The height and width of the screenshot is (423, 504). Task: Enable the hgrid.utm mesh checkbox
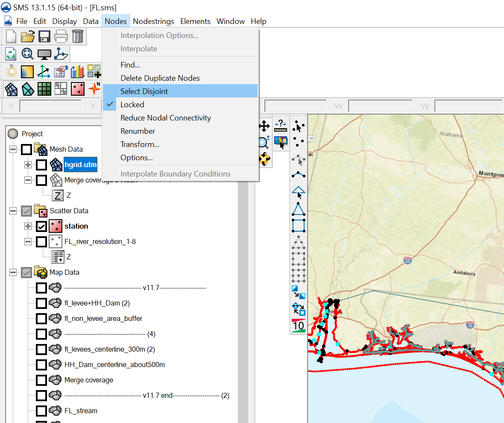coord(41,165)
